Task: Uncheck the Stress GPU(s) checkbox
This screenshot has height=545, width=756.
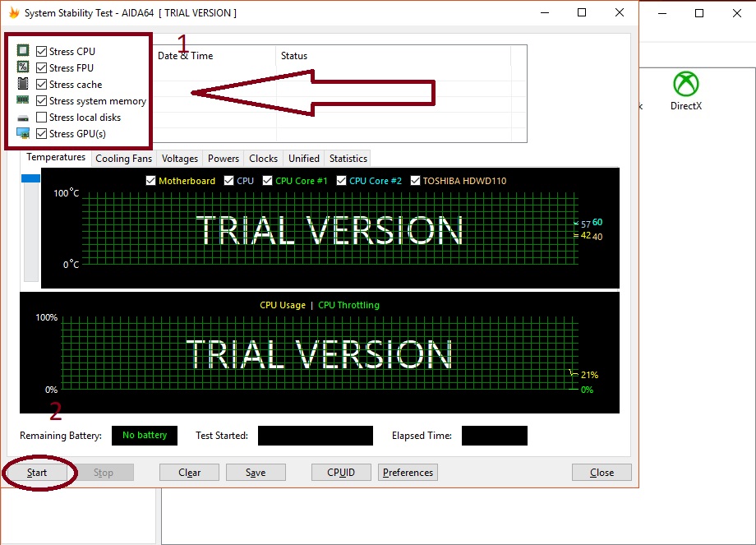Action: point(41,134)
